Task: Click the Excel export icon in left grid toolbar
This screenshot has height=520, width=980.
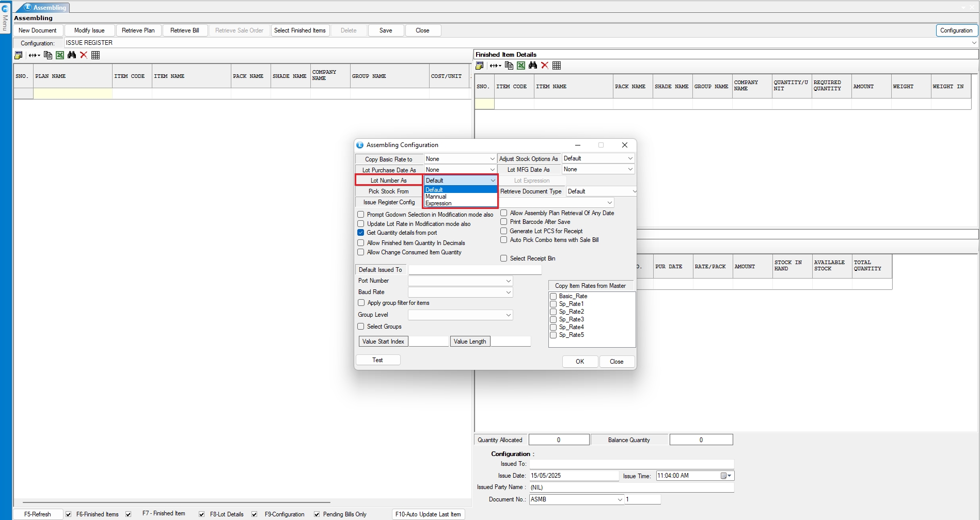Action: [60, 55]
